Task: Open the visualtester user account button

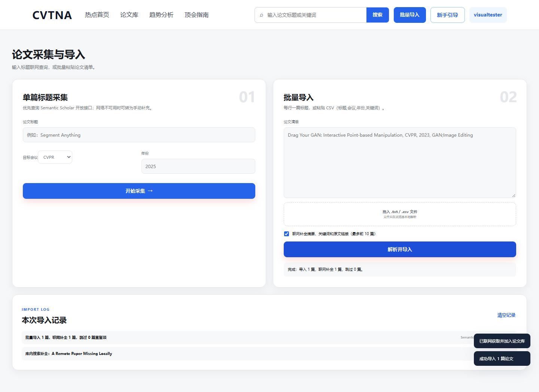Action: click(x=488, y=15)
